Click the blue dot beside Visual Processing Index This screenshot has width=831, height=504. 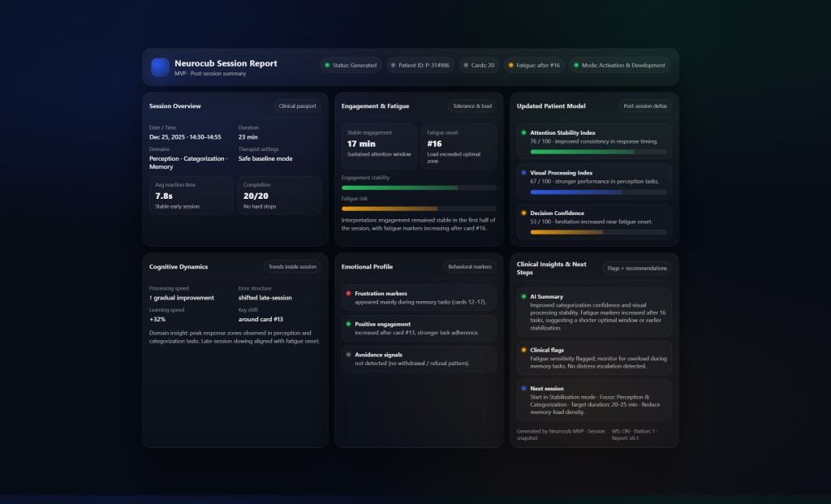pyautogui.click(x=523, y=172)
